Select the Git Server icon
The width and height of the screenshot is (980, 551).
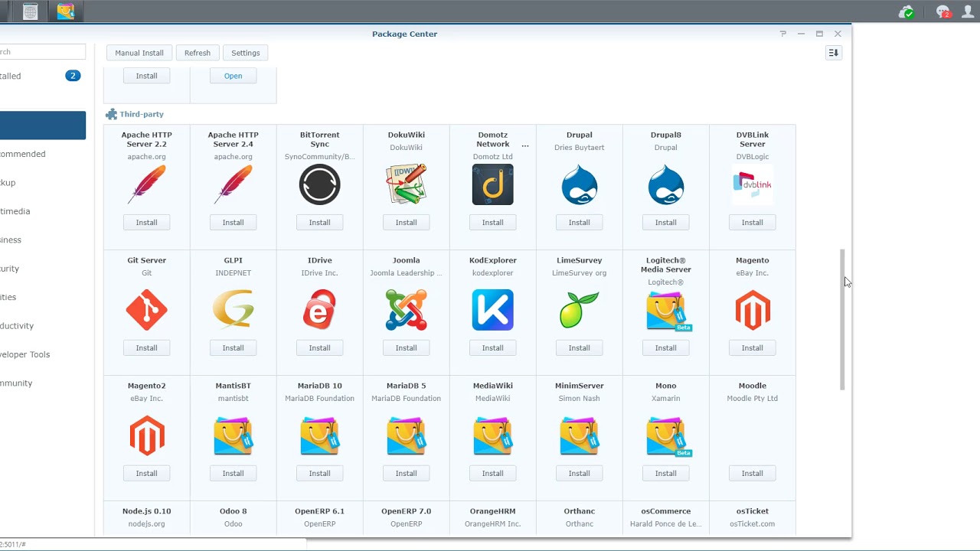pos(146,310)
